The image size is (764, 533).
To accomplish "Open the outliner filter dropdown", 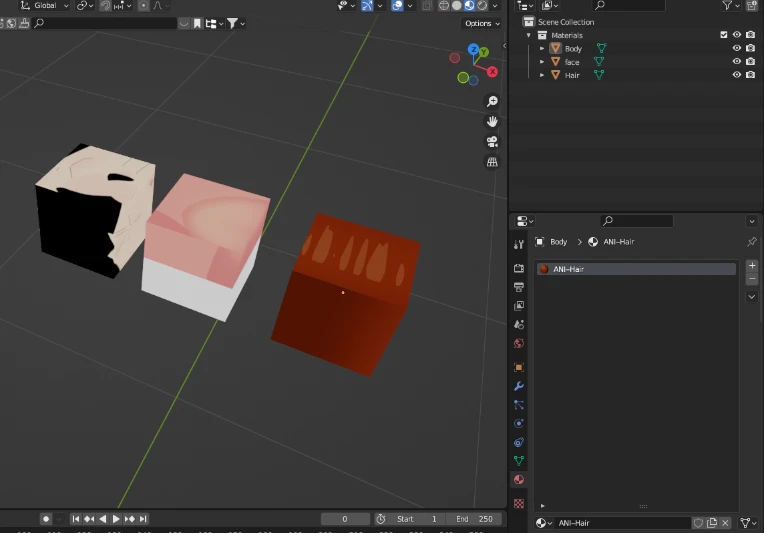I will 730,5.
